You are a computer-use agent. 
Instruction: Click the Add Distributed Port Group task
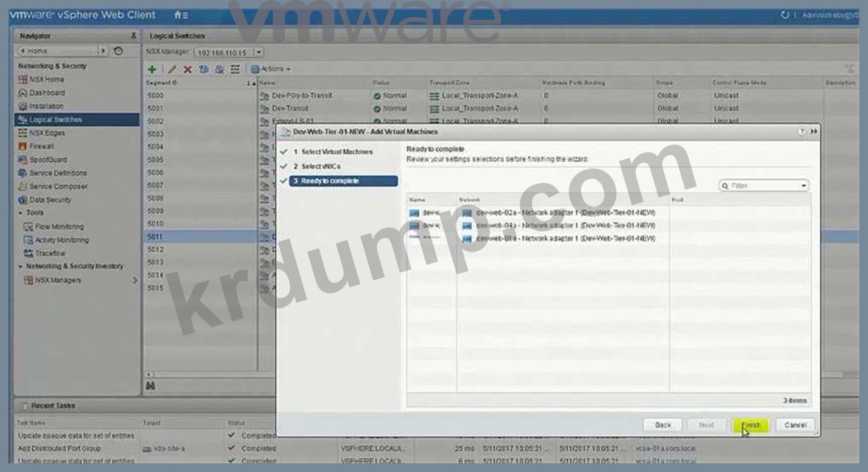(60, 449)
